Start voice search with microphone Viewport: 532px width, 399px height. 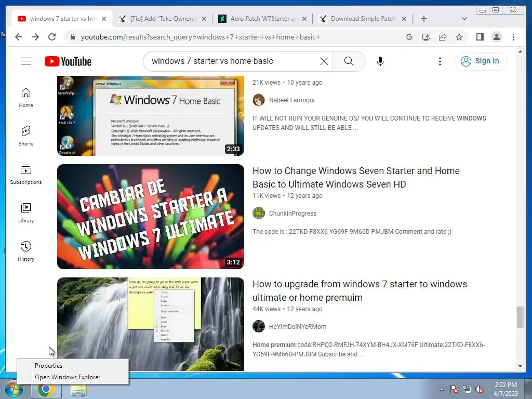[x=380, y=61]
